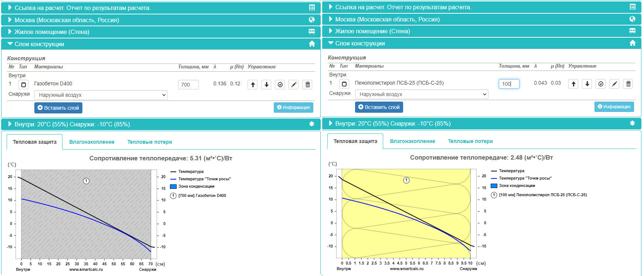Screen dimensions: 644x276
Task: Click the lambda value 0.043
Action: click(x=540, y=83)
